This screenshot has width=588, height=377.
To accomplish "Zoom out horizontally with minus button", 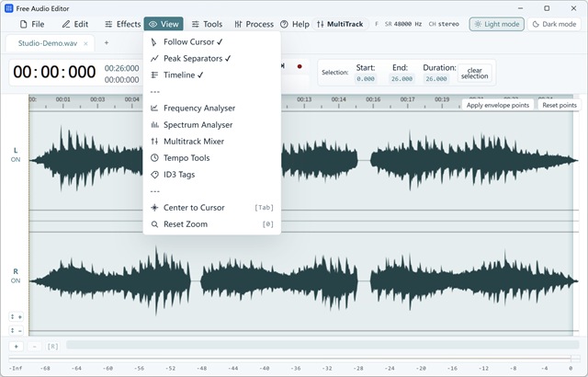I will tap(35, 347).
